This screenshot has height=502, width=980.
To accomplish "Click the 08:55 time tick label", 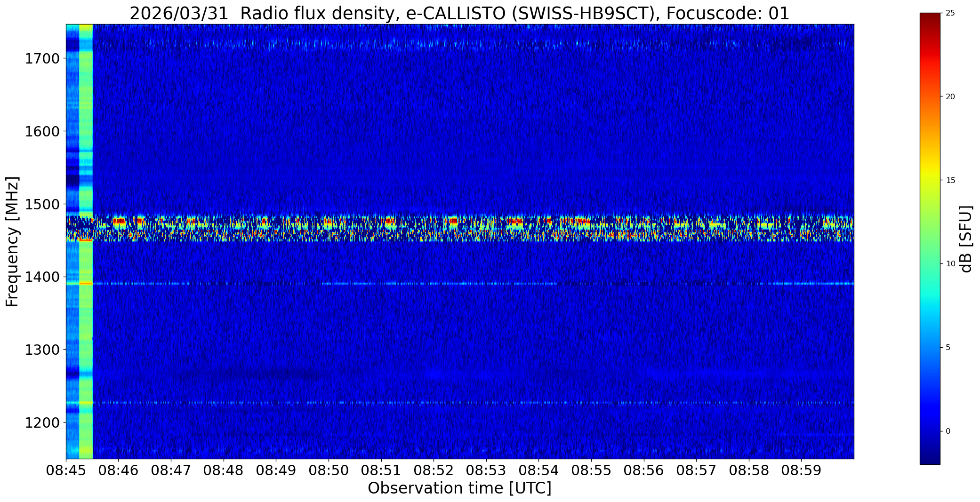I will (x=591, y=470).
